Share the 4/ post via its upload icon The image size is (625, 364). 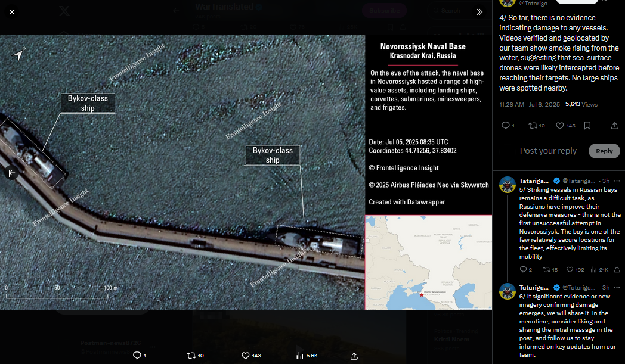point(615,126)
